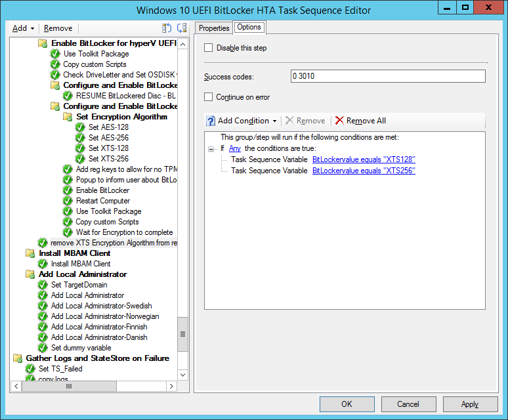This screenshot has height=420, width=508.
Task: Toggle the Disable this step checkbox
Action: pos(208,48)
